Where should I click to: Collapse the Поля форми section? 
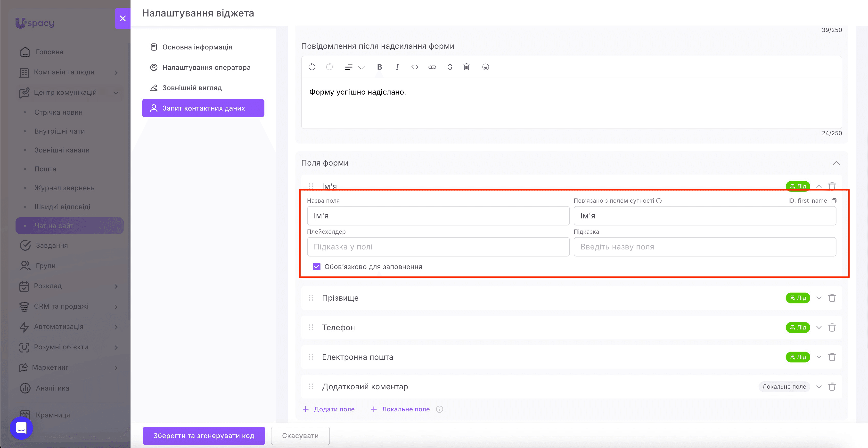pos(836,163)
